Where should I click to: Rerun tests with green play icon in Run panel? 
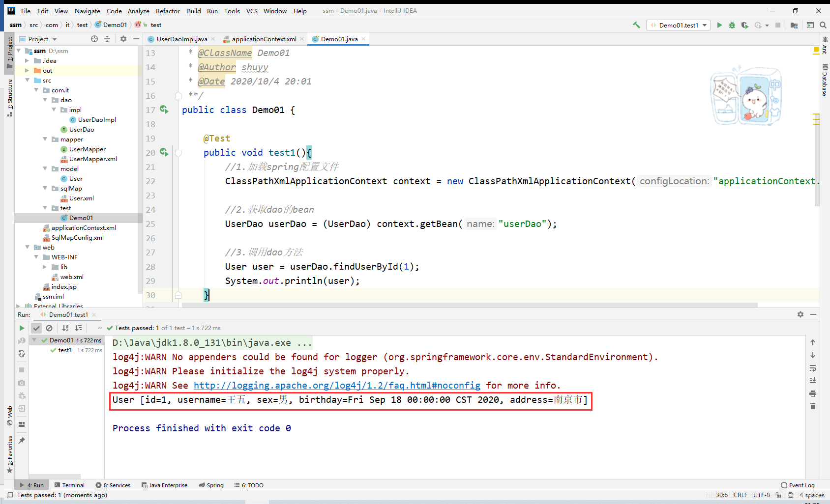pyautogui.click(x=22, y=328)
